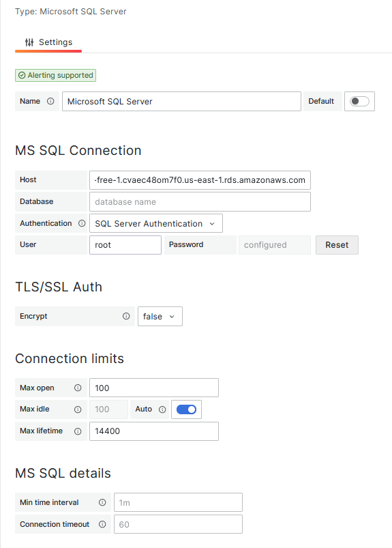
Task: Click the Max lifetime info icon
Action: click(x=78, y=431)
